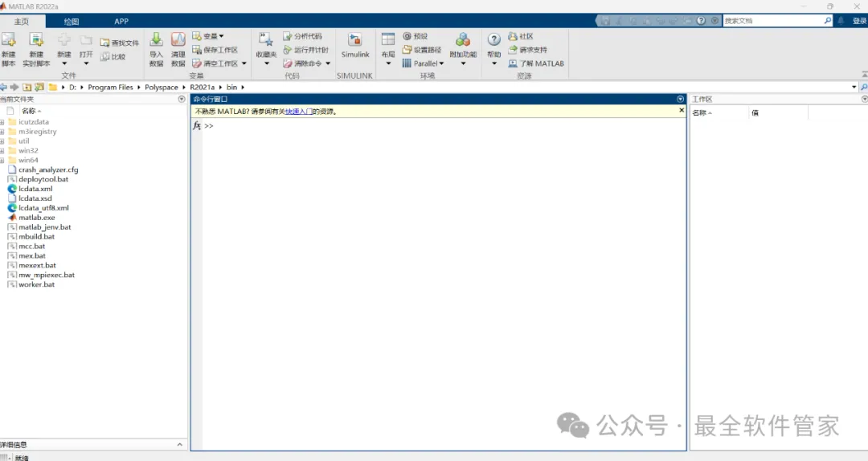Image resolution: width=868 pixels, height=461 pixels.
Task: Click the up one folder icon
Action: click(27, 87)
